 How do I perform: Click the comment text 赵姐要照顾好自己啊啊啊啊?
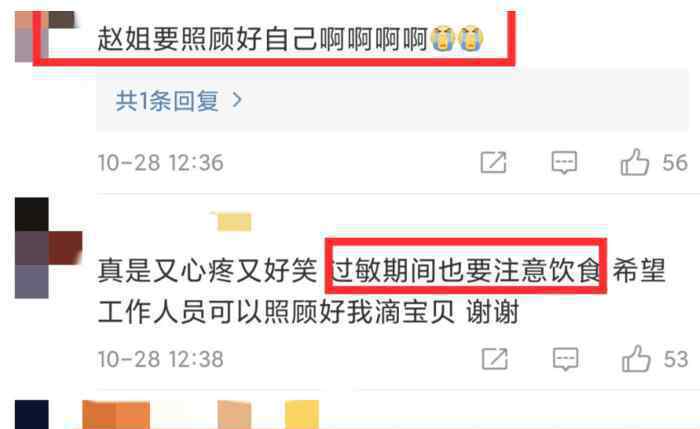[262, 39]
